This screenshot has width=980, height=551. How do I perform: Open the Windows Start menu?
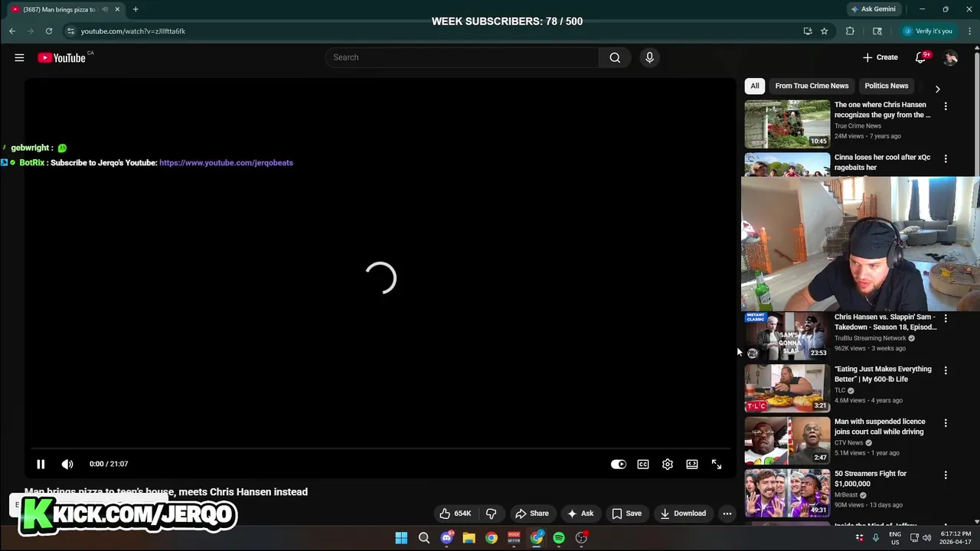[x=401, y=538]
